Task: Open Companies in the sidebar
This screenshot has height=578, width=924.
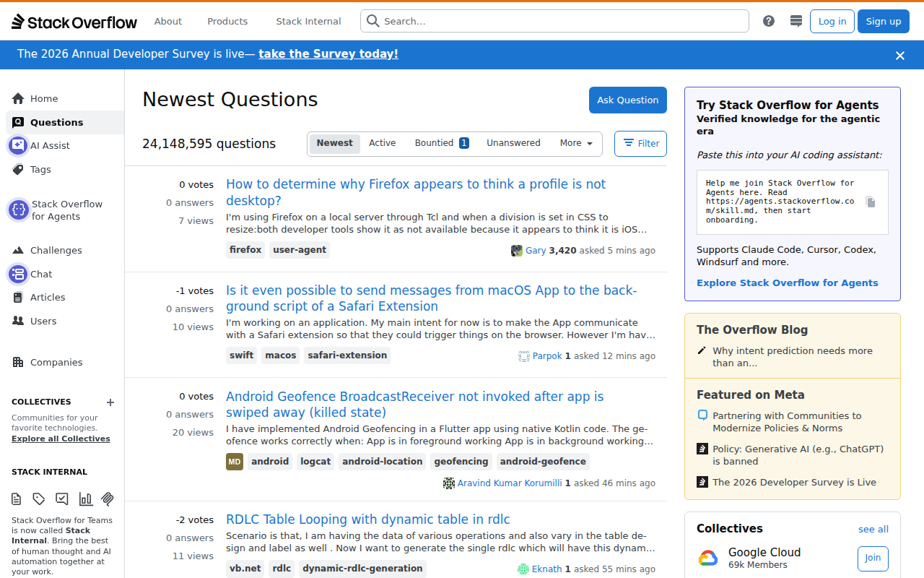Action: click(x=65, y=363)
